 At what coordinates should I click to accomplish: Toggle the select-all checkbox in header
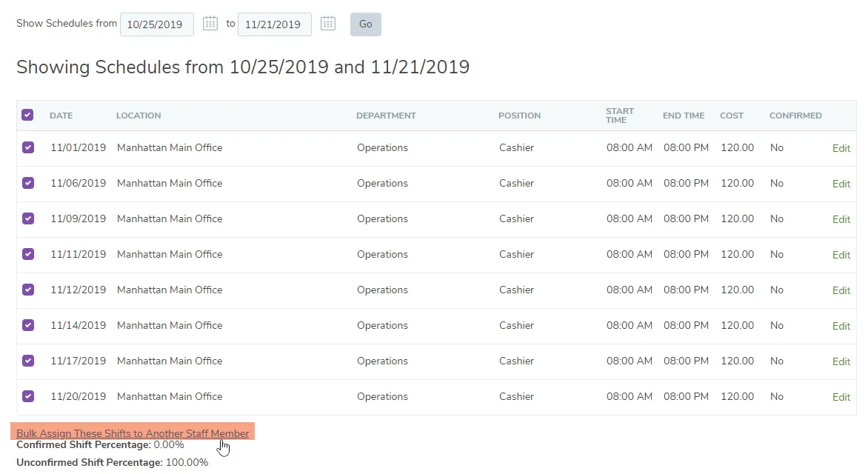27,115
